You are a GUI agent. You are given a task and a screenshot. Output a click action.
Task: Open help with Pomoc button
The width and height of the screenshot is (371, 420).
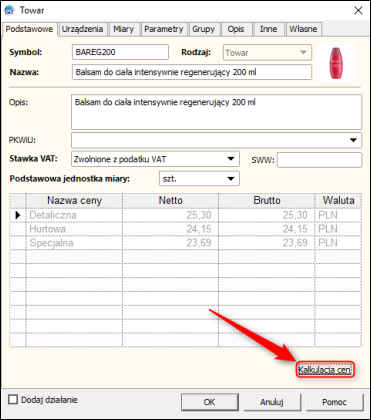point(334,402)
